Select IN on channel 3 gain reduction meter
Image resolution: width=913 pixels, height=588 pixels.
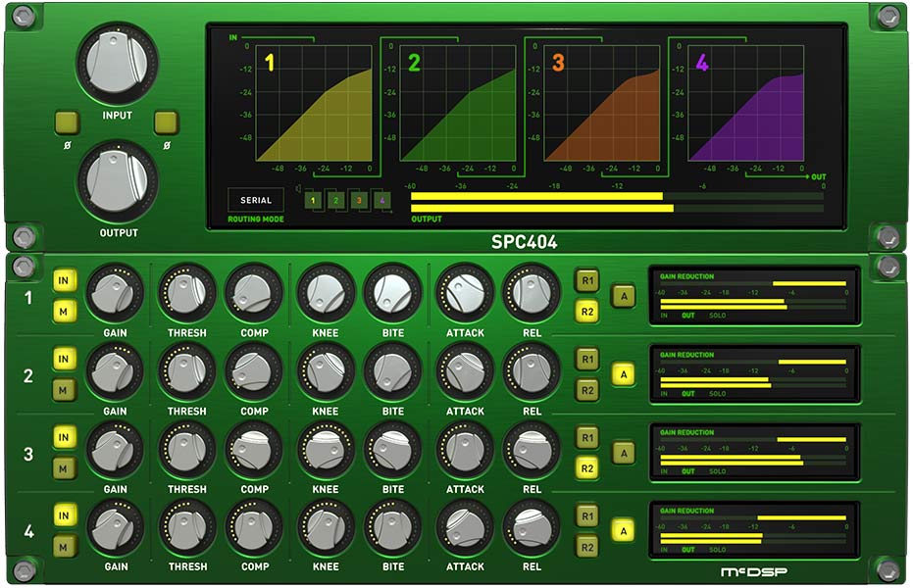pyautogui.click(x=664, y=471)
